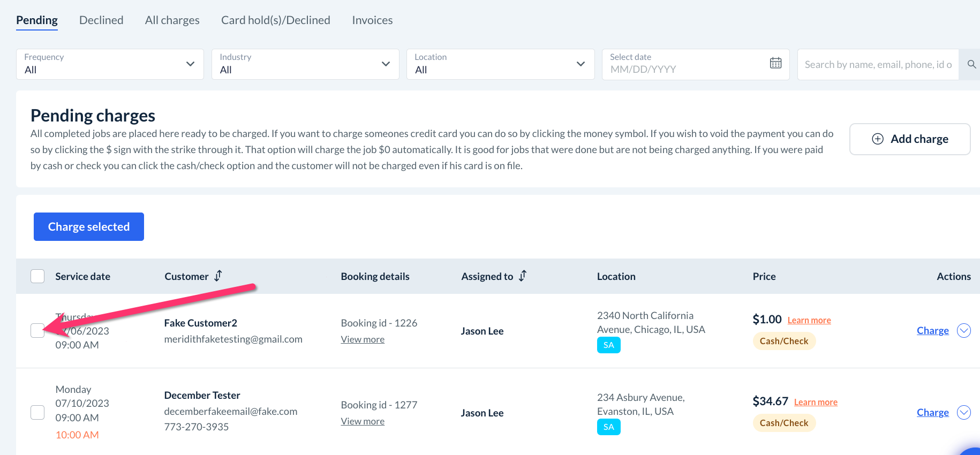Image resolution: width=980 pixels, height=455 pixels.
Task: Click the SA badge for Chicago location
Action: pyautogui.click(x=608, y=345)
